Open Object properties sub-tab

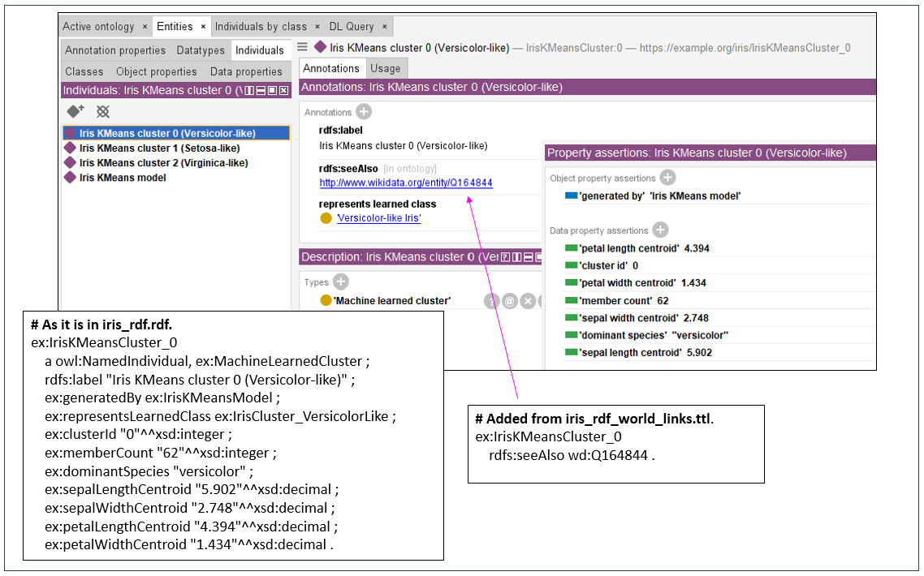point(156,71)
